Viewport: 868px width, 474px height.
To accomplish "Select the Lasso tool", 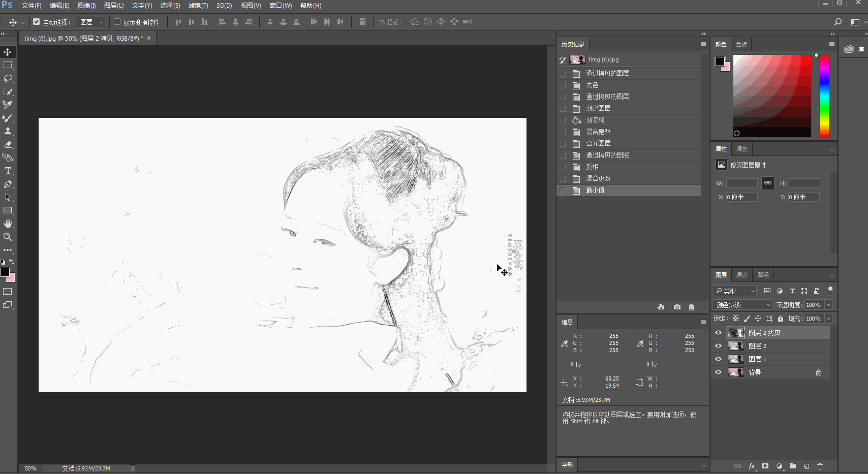I will click(8, 78).
